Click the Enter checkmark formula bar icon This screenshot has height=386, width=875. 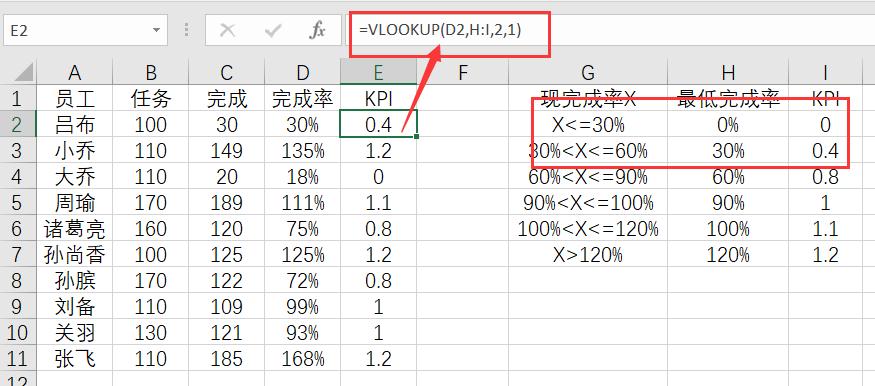coord(273,30)
